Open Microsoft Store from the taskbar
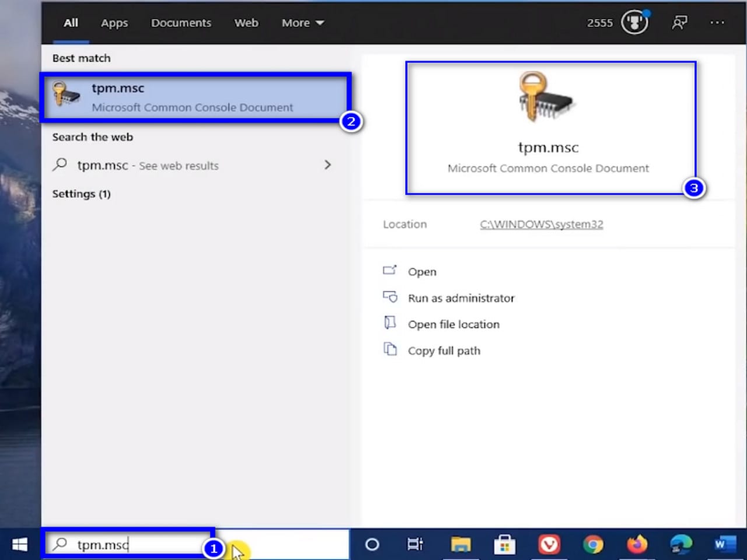This screenshot has width=747, height=560. [505, 544]
